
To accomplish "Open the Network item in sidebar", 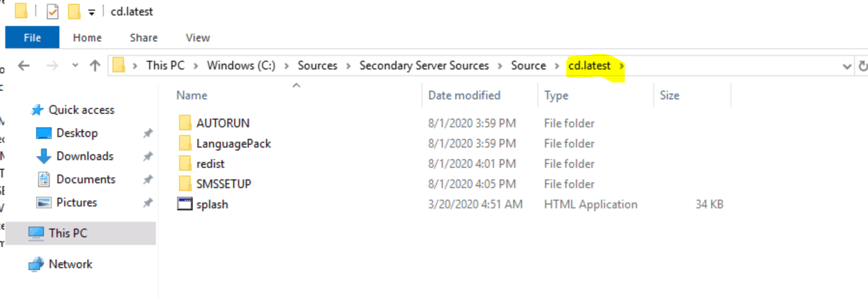I will pyautogui.click(x=70, y=264).
